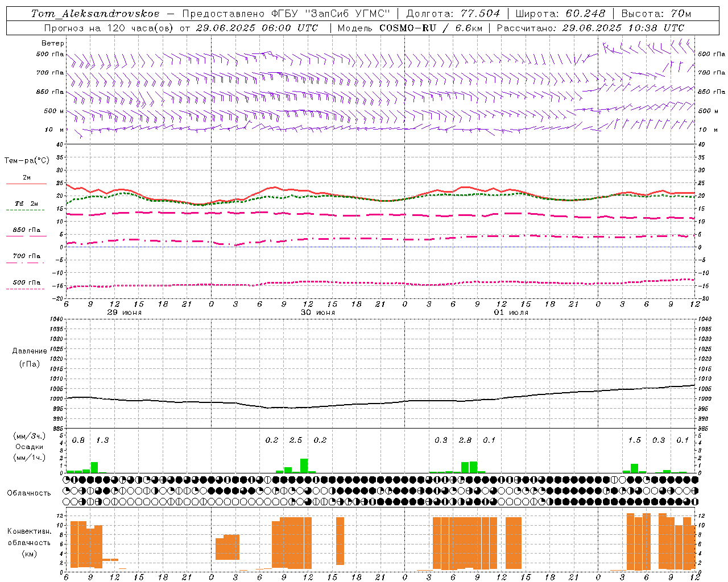The height and width of the screenshot is (582, 728).
Task: Click the "Облачность" cloud cover label
Action: pos(29,493)
